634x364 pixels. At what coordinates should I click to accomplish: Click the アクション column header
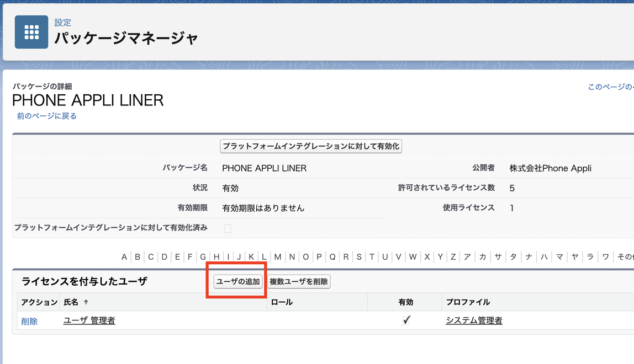39,302
